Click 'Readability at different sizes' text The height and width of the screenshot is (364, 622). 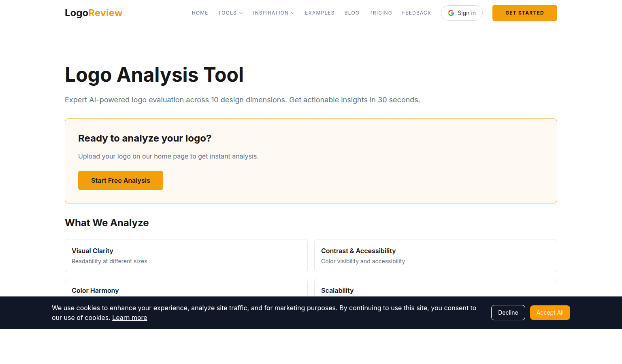click(109, 261)
